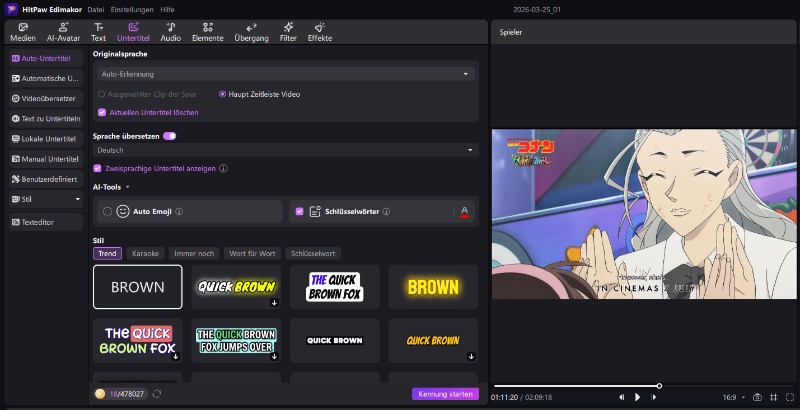Open the Originalsprache Auto-Erkennung dropdown
This screenshot has height=410, width=800.
tap(286, 74)
